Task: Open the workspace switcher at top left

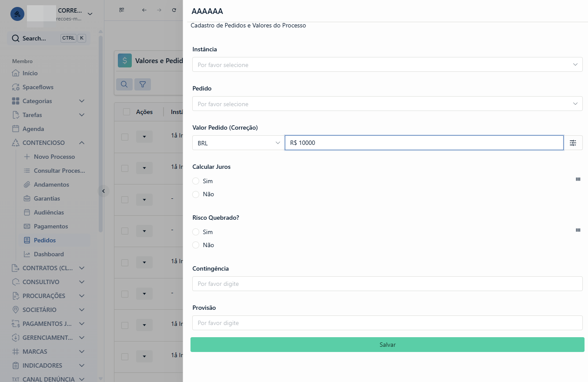Action: pos(52,13)
